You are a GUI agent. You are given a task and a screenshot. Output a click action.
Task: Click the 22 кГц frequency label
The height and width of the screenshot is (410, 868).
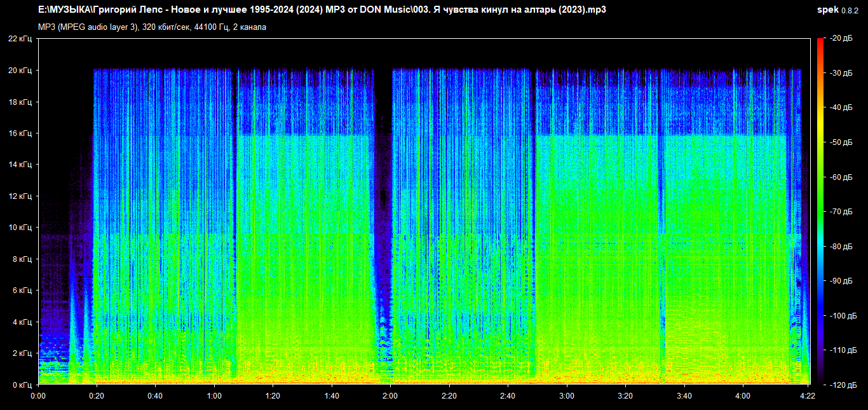tap(21, 39)
